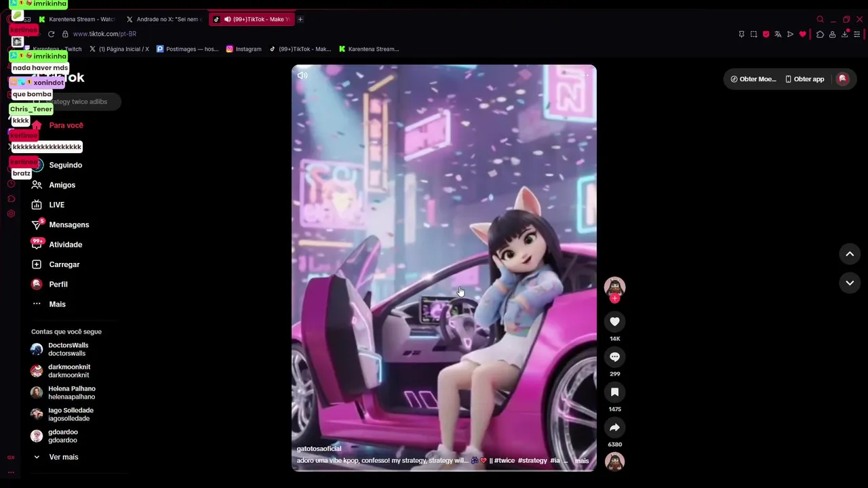Image resolution: width=868 pixels, height=488 pixels.
Task: Open the Atividade notifications
Action: click(x=66, y=245)
